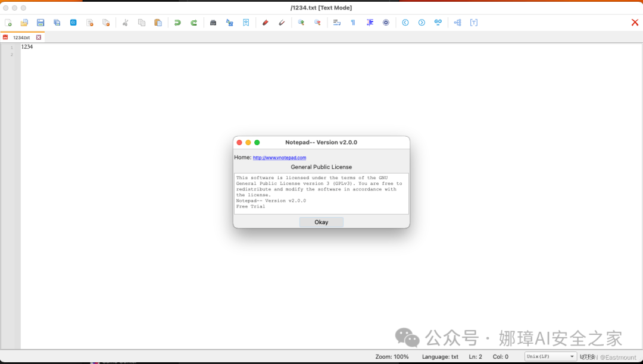Image resolution: width=643 pixels, height=364 pixels.
Task: Create a new file from the toolbar
Action: pyautogui.click(x=8, y=23)
